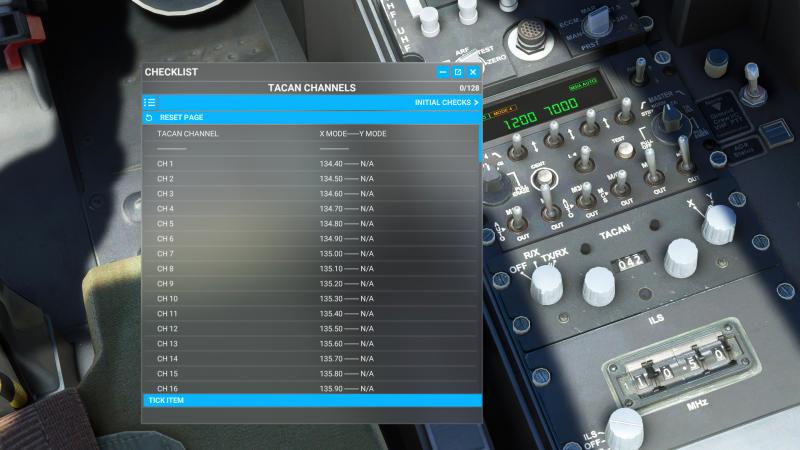Click the TACAN CHANNELS page title
The image size is (800, 450).
pos(312,88)
